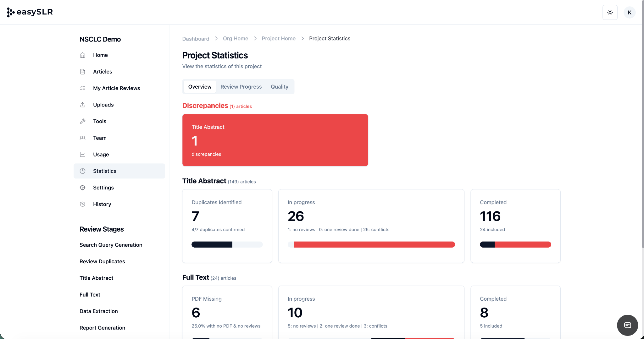The height and width of the screenshot is (339, 644).
Task: Click the My Article Reviews checklist icon
Action: click(x=83, y=88)
